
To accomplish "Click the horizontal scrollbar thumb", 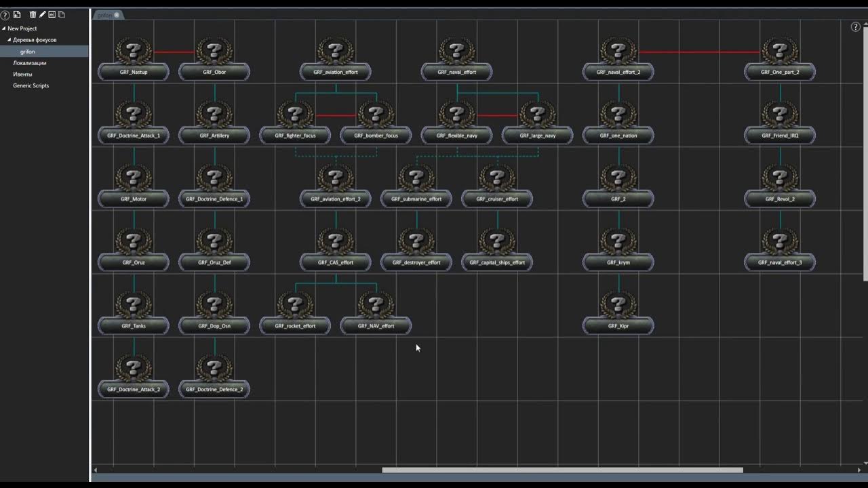I will tap(562, 470).
